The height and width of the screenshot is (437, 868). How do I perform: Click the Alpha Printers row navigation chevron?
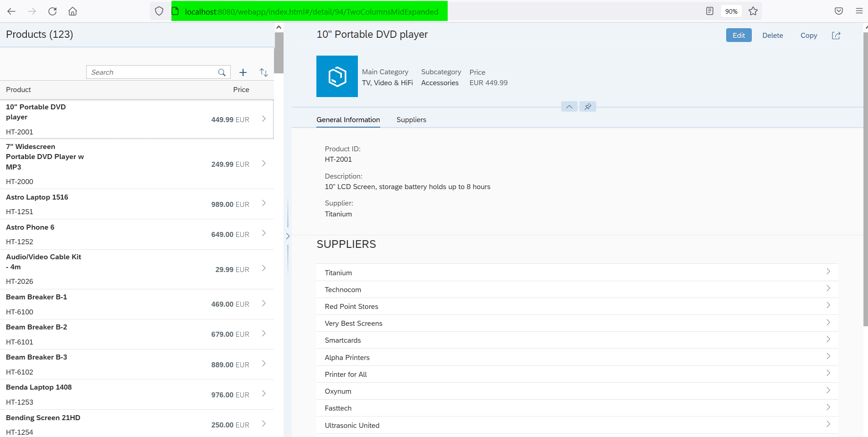(x=828, y=356)
